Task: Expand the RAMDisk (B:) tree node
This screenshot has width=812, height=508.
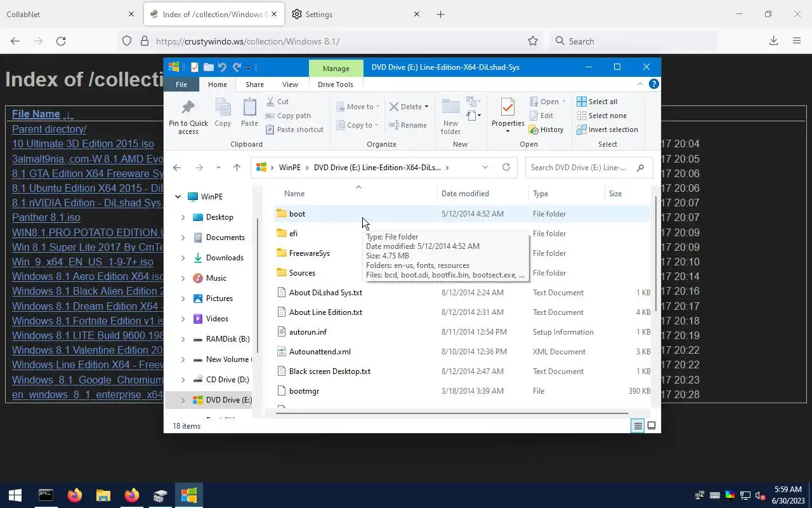Action: (x=183, y=339)
